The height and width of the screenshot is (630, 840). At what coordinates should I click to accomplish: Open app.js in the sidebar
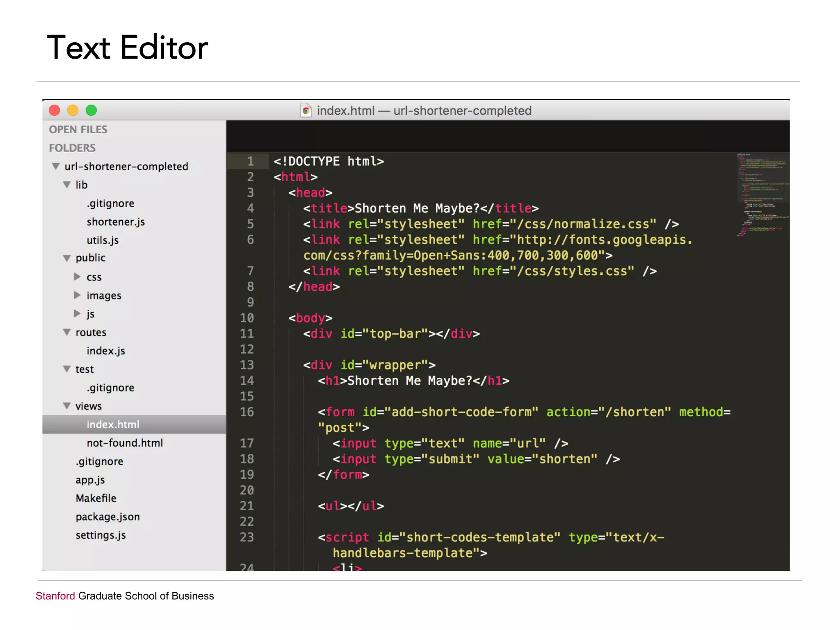[90, 480]
